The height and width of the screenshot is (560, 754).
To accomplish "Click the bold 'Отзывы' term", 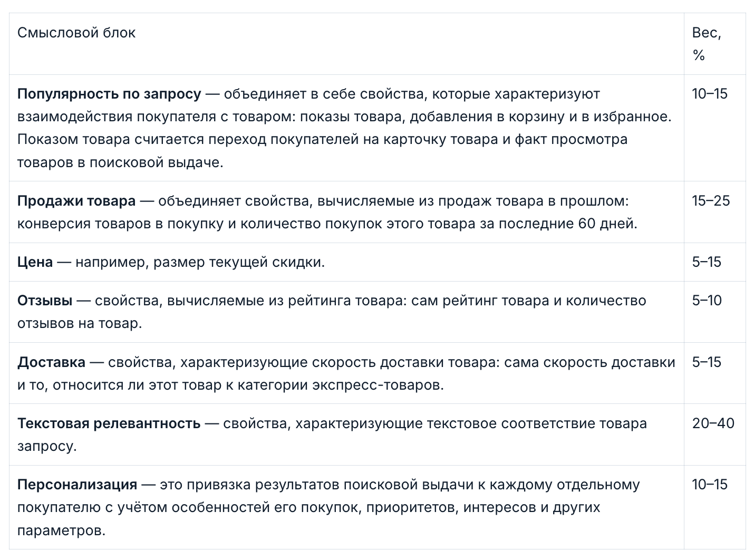I will click(45, 301).
